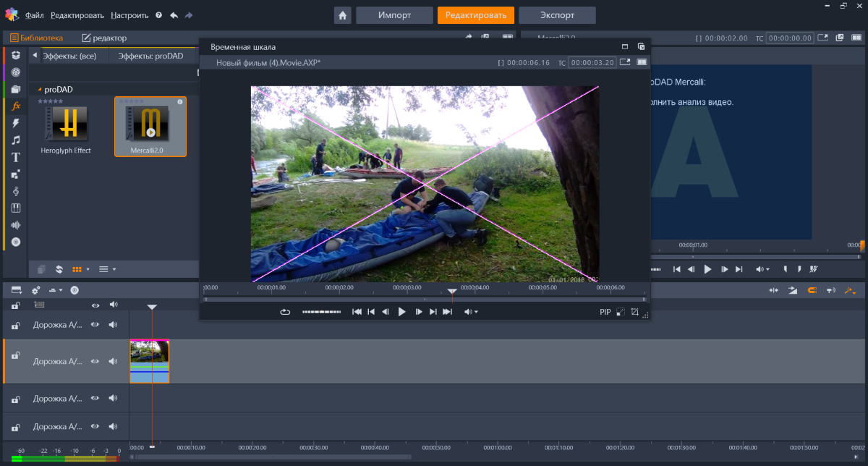Image resolution: width=868 pixels, height=466 pixels.
Task: Open the sound waveform effects icon in sidebar
Action: (15, 225)
